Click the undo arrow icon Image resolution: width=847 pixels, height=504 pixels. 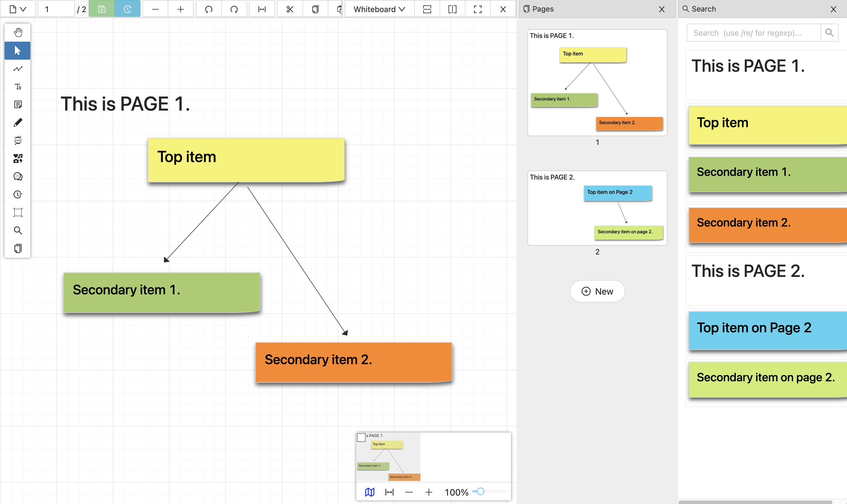209,9
